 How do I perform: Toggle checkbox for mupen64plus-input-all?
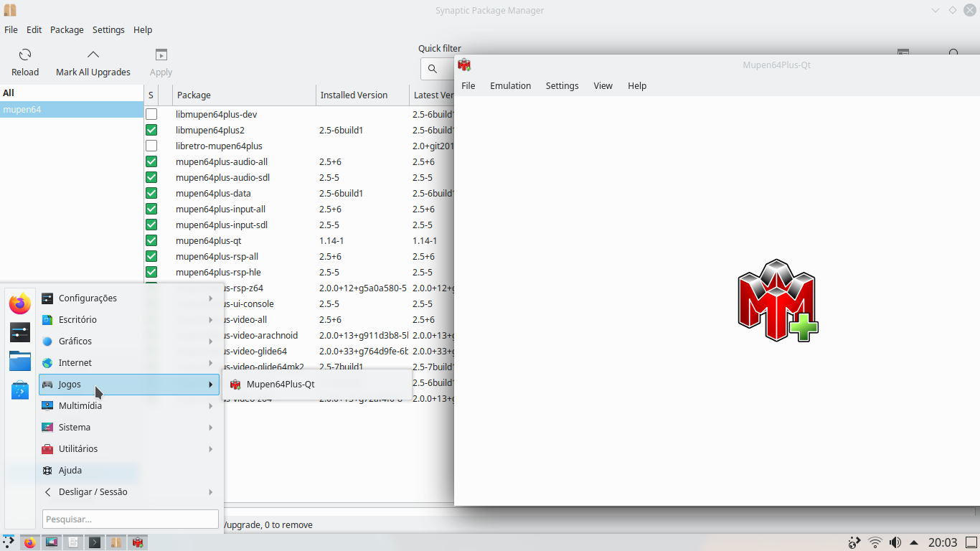(x=151, y=209)
